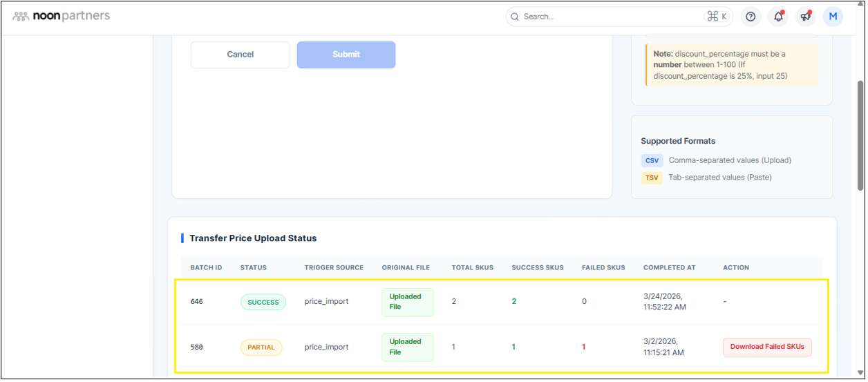Click the PARTIAL status badge

click(261, 347)
